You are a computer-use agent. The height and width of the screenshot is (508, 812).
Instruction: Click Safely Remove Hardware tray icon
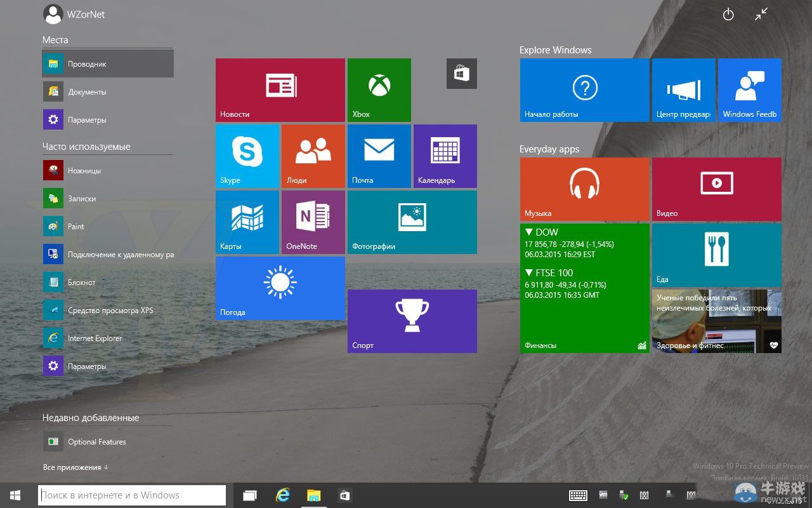624,495
